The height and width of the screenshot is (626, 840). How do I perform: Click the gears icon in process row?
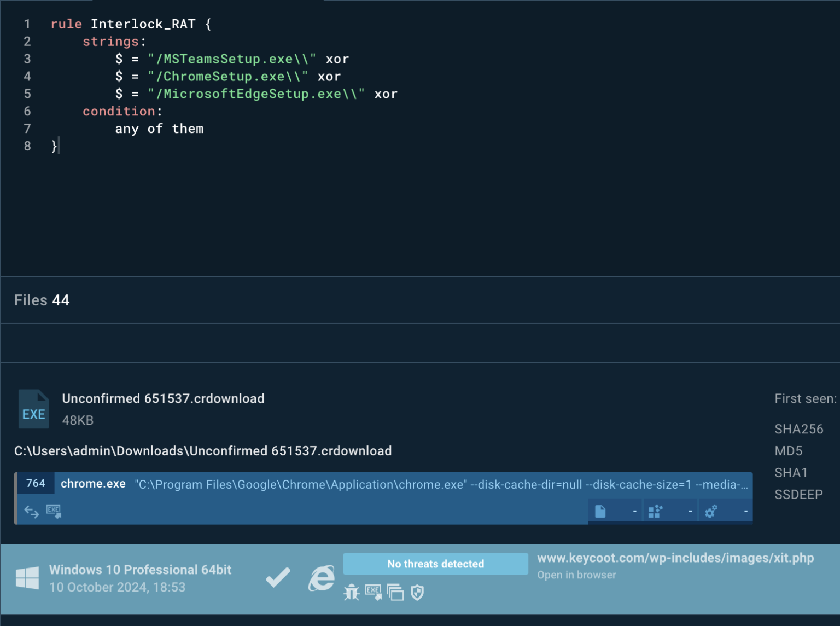[x=710, y=512]
